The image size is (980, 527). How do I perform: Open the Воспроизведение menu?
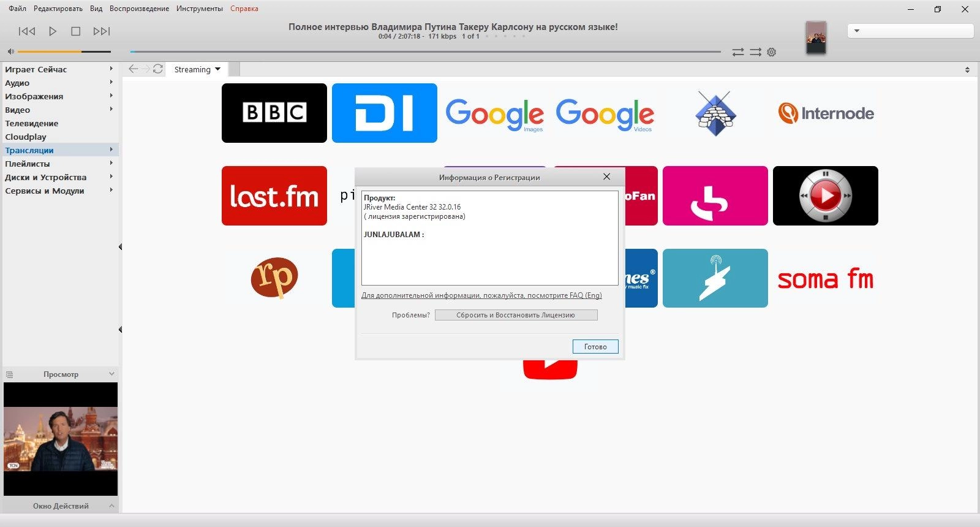(x=139, y=9)
